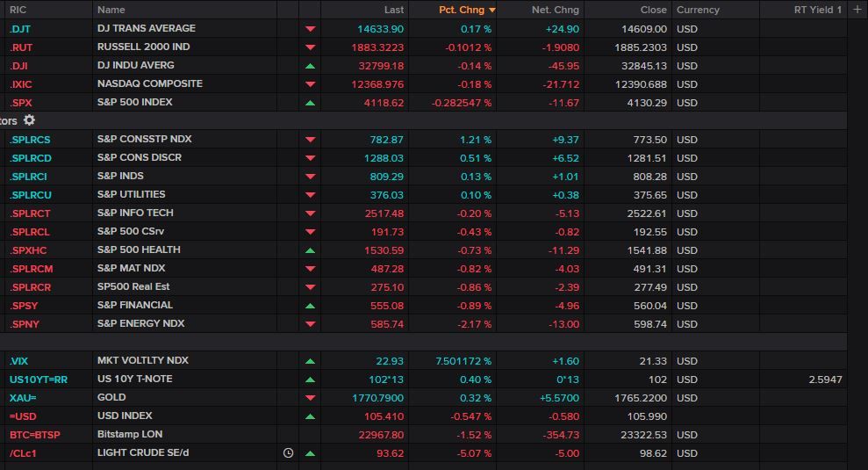The image size is (868, 470).
Task: Sort by the Currency column header
Action: click(x=698, y=10)
